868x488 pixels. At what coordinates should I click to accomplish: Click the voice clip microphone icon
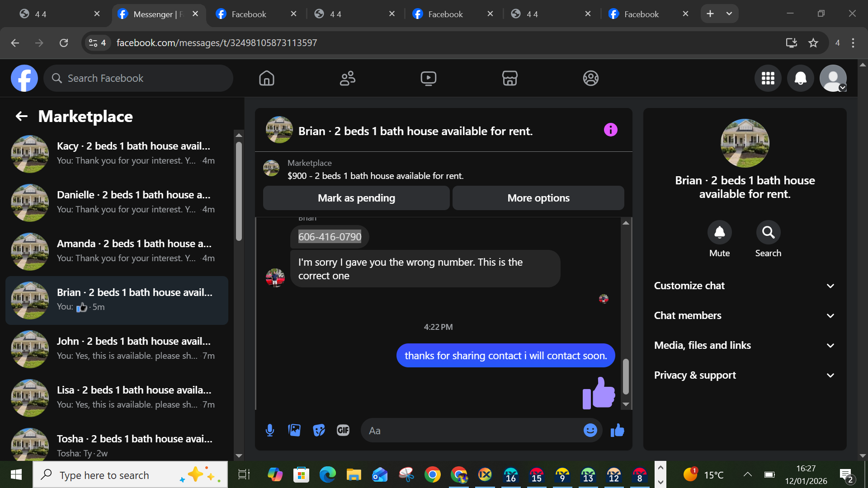[270, 430]
